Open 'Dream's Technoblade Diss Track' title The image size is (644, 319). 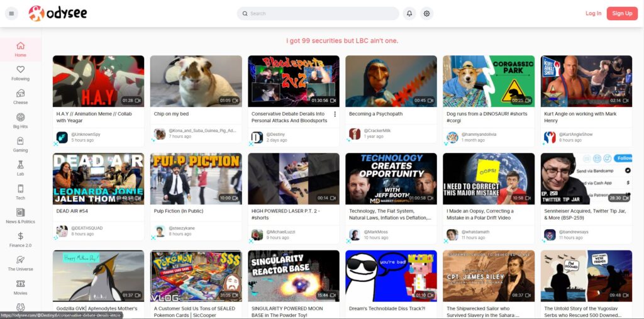tap(387, 308)
